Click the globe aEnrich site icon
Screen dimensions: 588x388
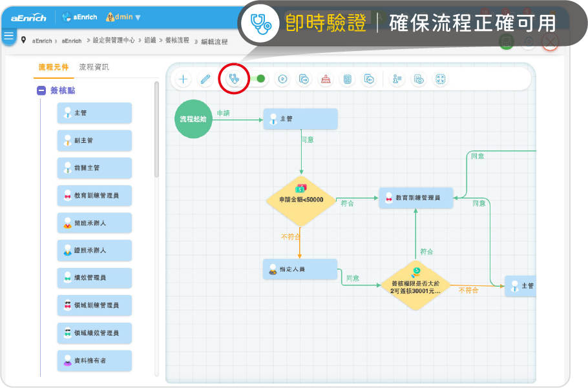pos(67,17)
